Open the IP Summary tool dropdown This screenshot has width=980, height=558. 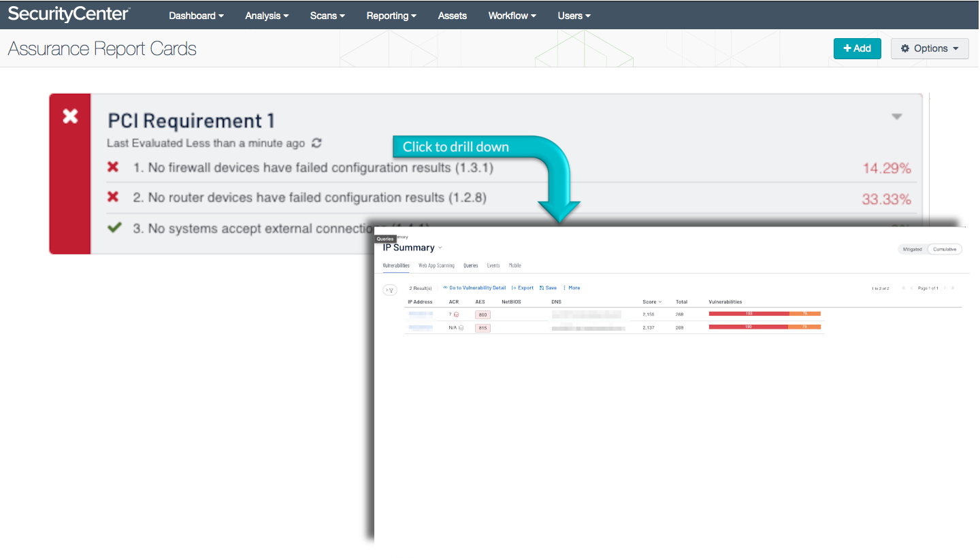tap(440, 248)
